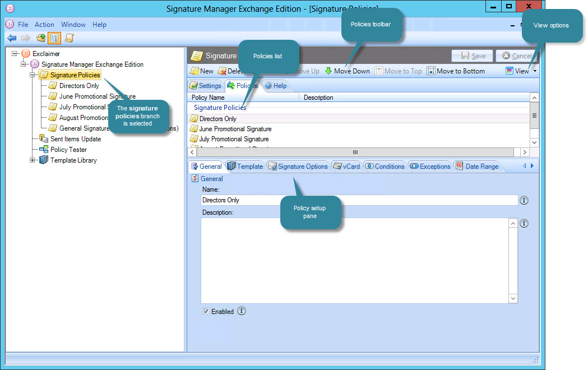Open the Action menu
The height and width of the screenshot is (370, 588).
point(44,24)
